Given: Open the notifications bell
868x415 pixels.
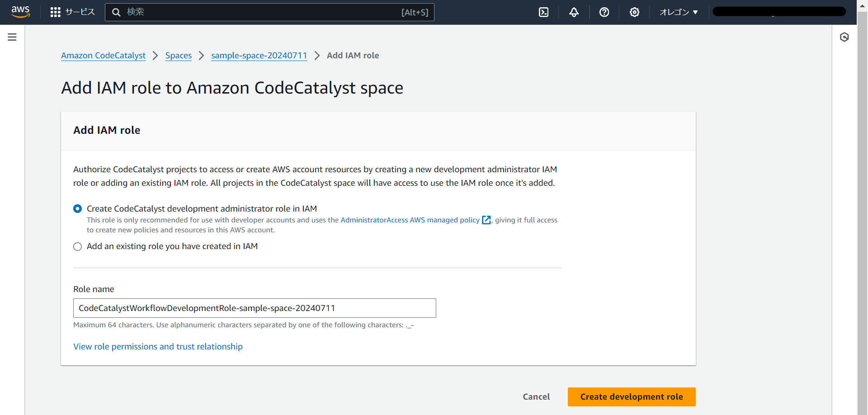Looking at the screenshot, I should click(574, 12).
